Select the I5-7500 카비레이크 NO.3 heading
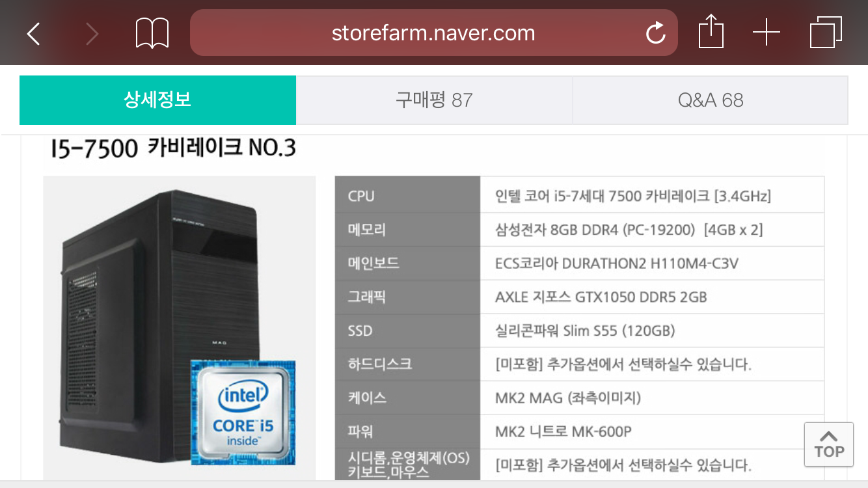Viewport: 868px width, 488px height. pyautogui.click(x=174, y=148)
